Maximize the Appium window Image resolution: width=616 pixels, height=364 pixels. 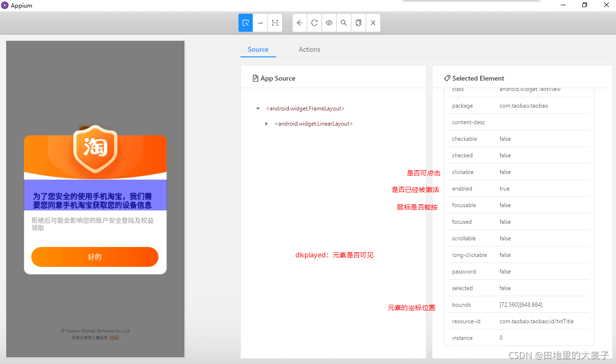tap(585, 5)
